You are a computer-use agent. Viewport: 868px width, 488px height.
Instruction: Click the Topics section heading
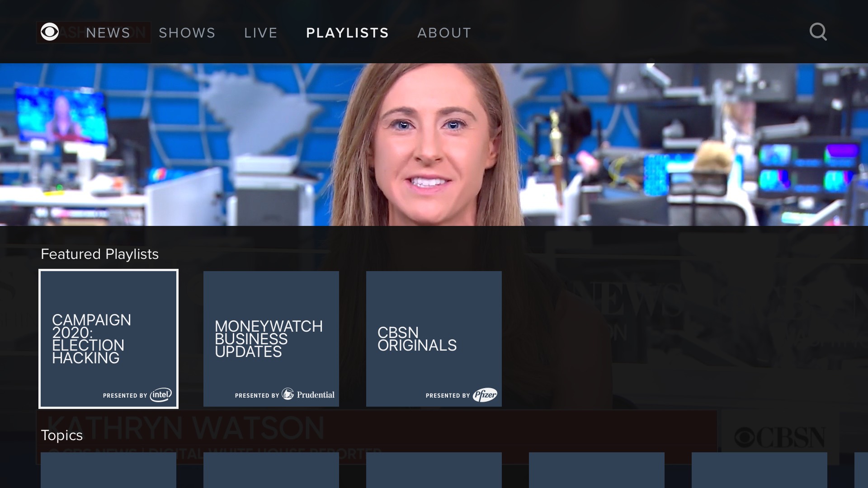tap(62, 435)
